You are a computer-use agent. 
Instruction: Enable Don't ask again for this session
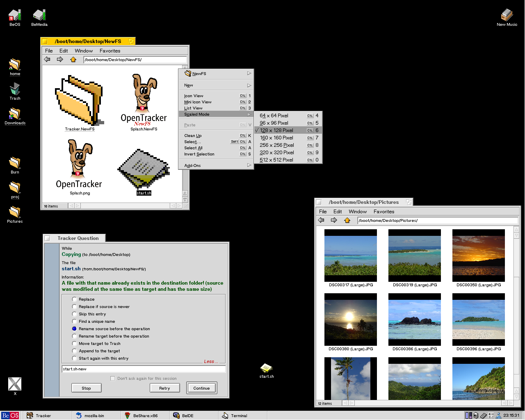click(x=113, y=379)
